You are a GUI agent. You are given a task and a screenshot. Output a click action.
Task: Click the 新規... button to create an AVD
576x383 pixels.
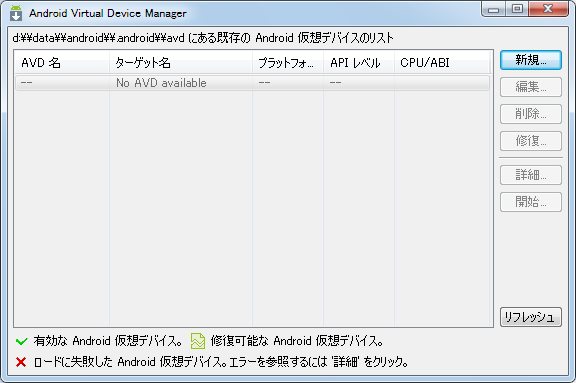[530, 60]
